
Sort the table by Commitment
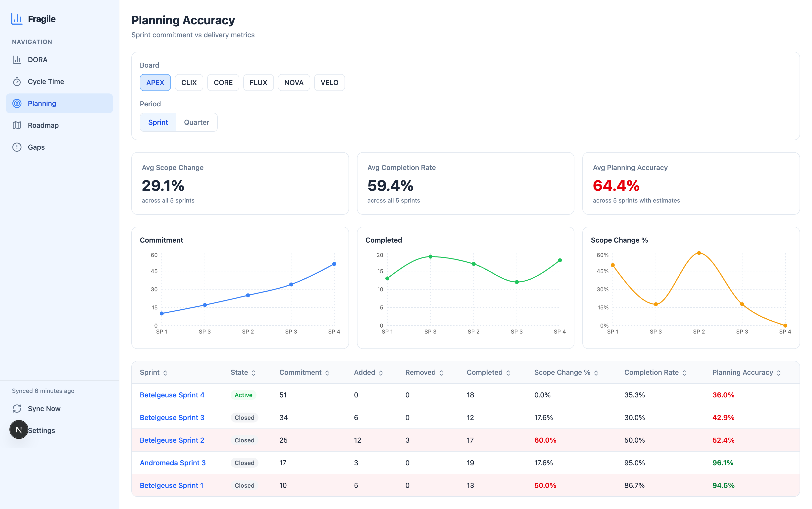(304, 372)
